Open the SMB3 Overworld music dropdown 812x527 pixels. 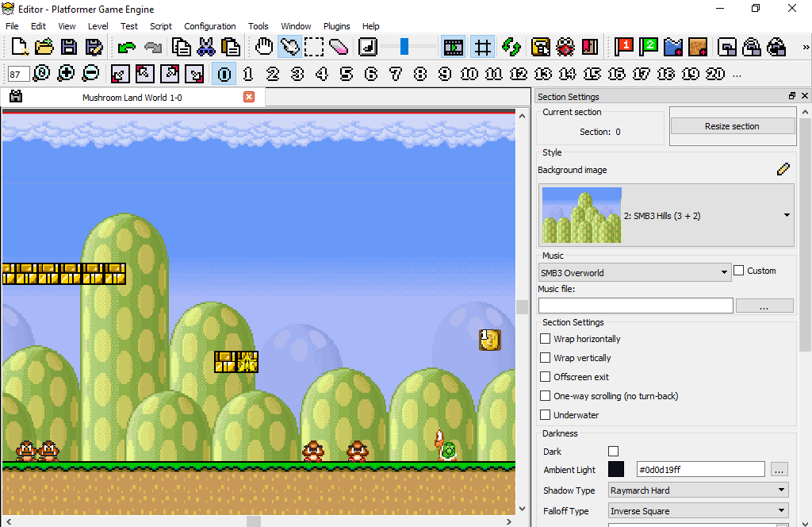634,272
